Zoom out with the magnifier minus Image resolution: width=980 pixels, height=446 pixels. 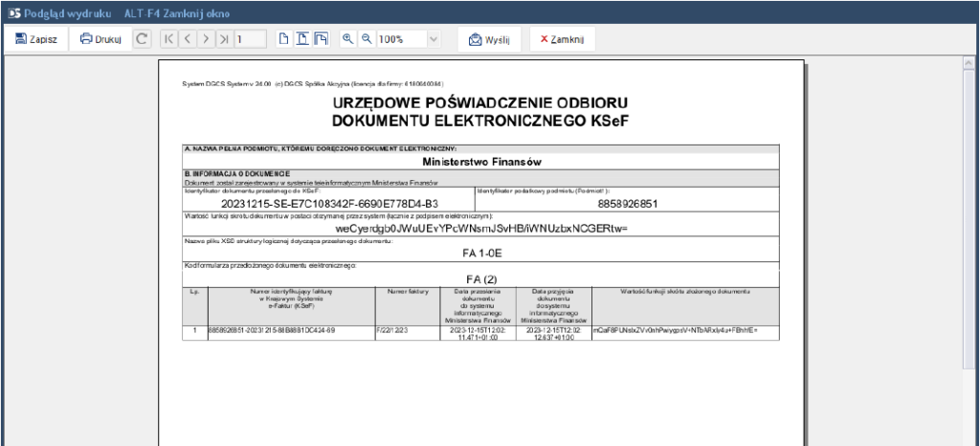coord(366,39)
